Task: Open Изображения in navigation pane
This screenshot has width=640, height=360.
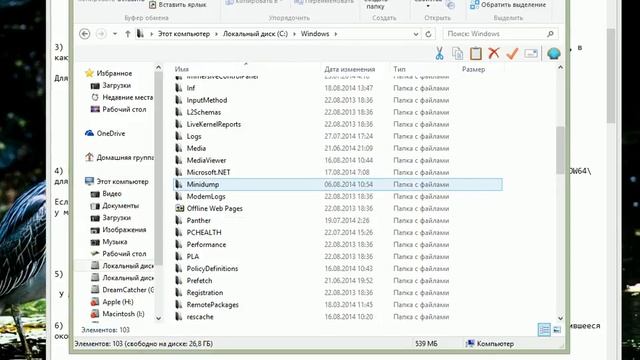Action: coord(124,229)
